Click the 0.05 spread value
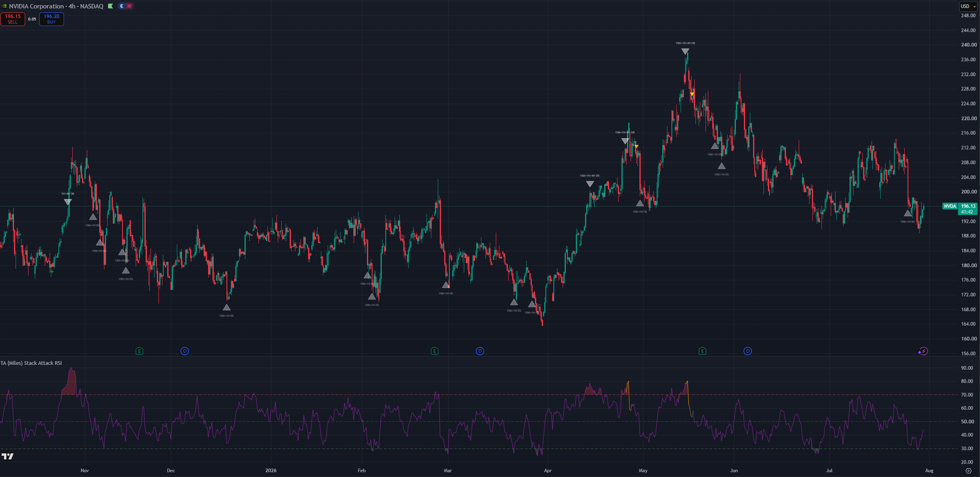 click(x=32, y=19)
